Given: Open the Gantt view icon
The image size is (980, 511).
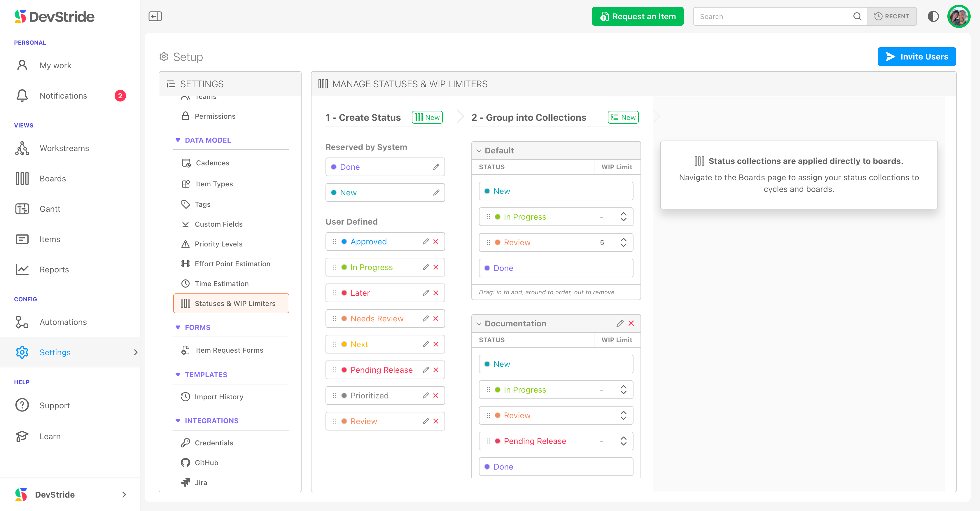Looking at the screenshot, I should (22, 209).
